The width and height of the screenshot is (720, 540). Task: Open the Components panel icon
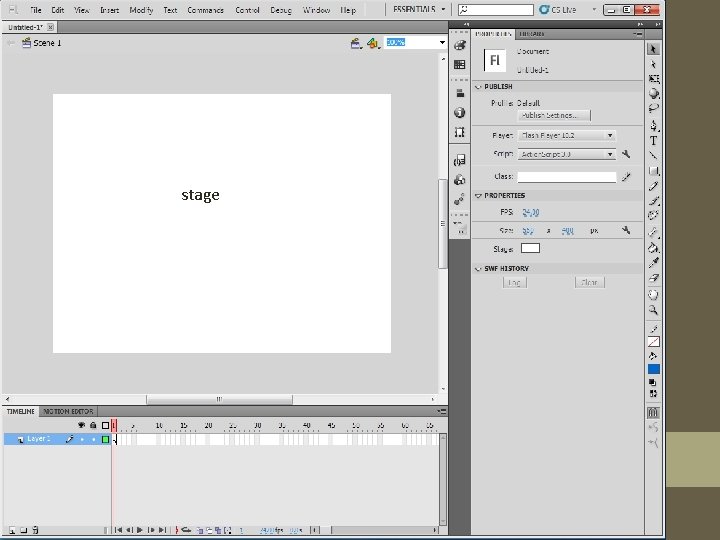tap(460, 180)
